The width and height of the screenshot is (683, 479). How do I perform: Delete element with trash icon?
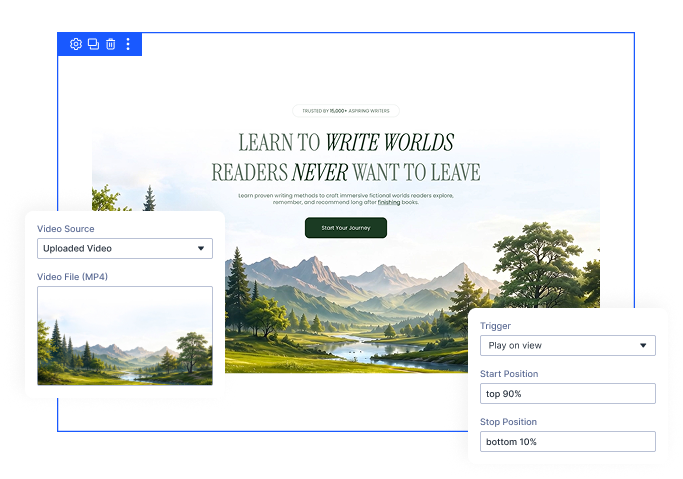click(x=111, y=44)
